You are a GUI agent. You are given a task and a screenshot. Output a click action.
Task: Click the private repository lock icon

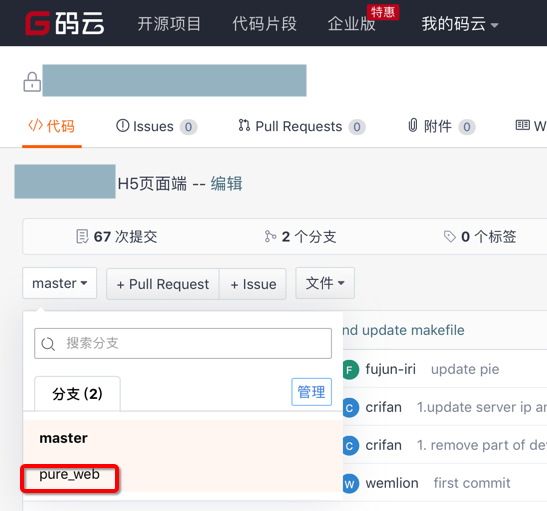[32, 82]
